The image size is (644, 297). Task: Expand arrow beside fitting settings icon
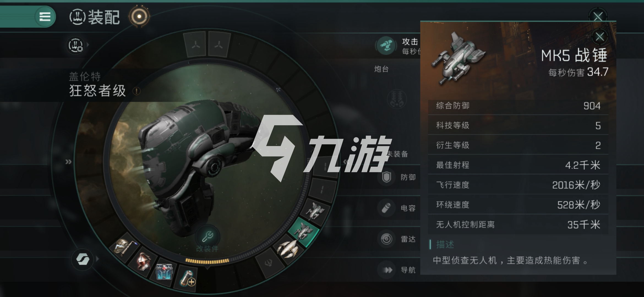click(88, 45)
